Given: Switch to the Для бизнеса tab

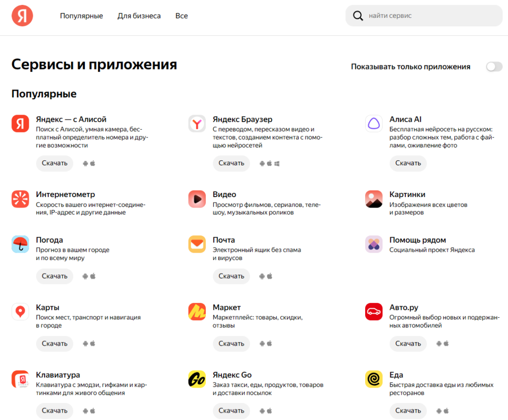Looking at the screenshot, I should 138,15.
